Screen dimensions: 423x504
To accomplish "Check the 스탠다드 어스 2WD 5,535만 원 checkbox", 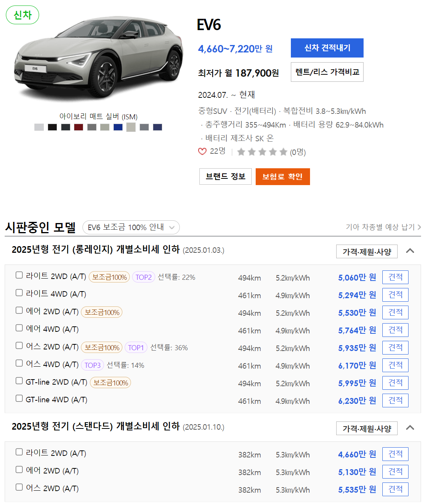I will pyautogui.click(x=19, y=487).
